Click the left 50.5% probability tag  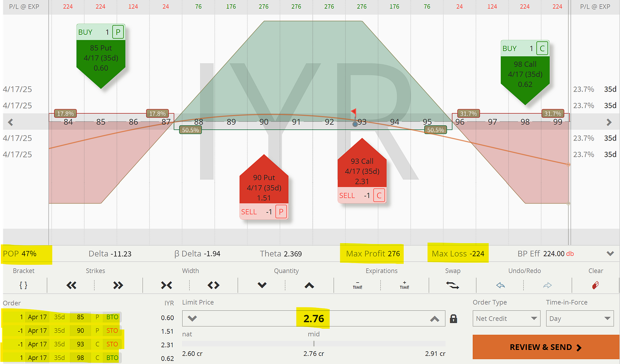pos(190,130)
